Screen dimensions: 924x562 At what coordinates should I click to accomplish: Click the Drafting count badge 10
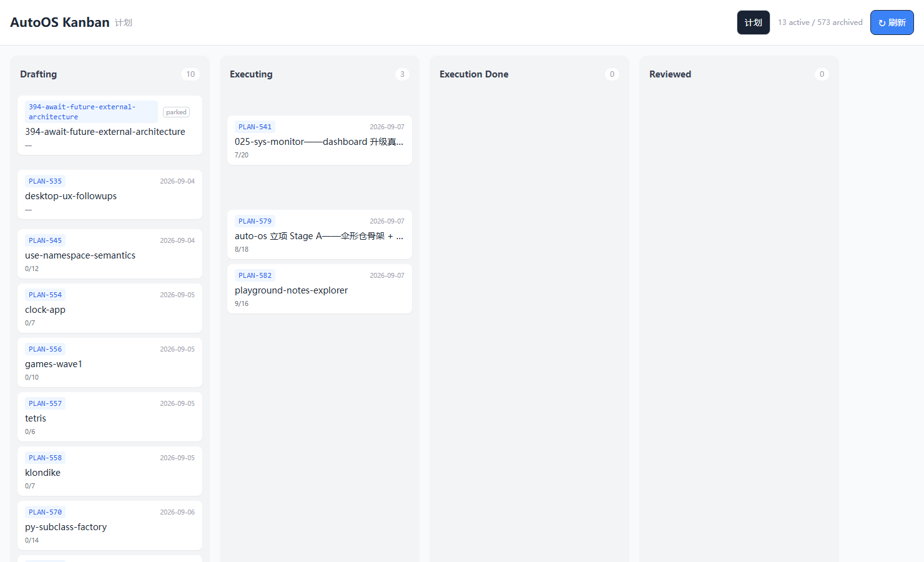point(190,74)
